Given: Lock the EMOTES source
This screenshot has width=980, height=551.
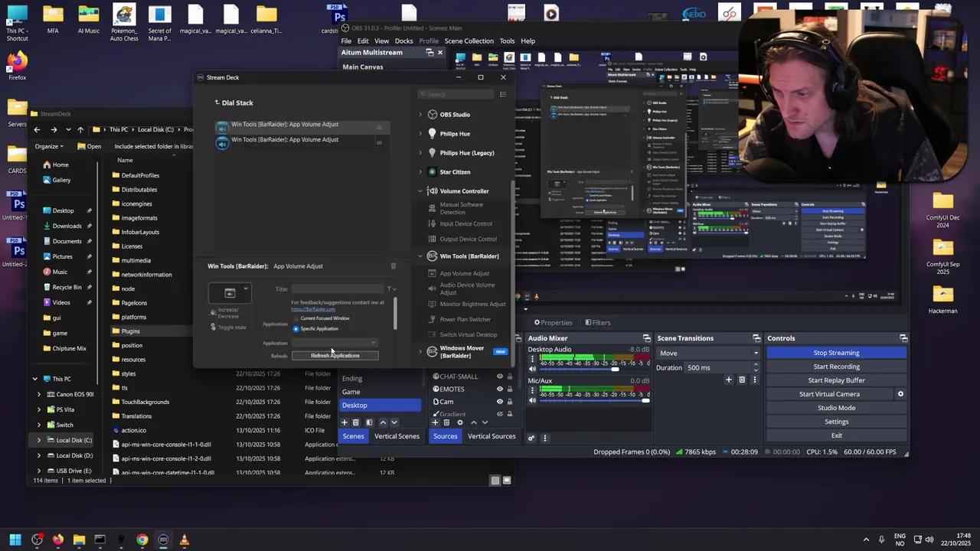Looking at the screenshot, I should [509, 389].
